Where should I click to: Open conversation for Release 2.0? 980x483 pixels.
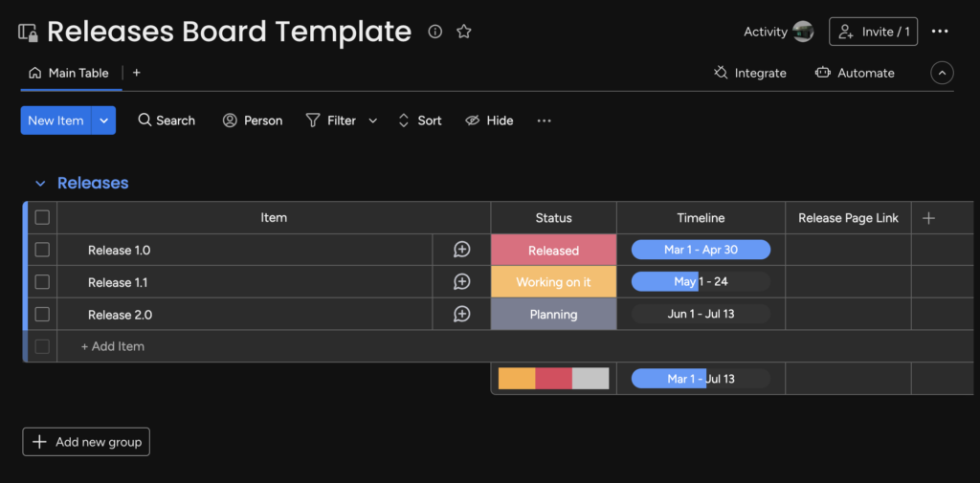click(461, 314)
